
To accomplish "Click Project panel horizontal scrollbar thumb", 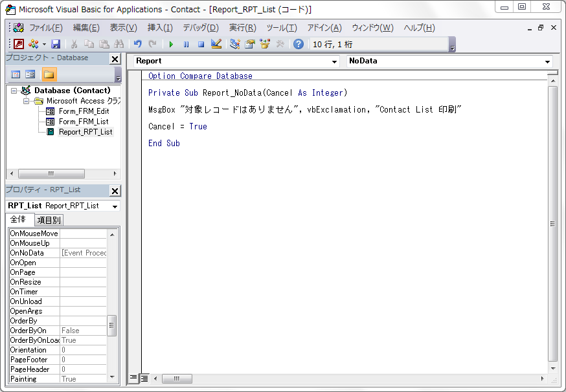I will (51, 174).
